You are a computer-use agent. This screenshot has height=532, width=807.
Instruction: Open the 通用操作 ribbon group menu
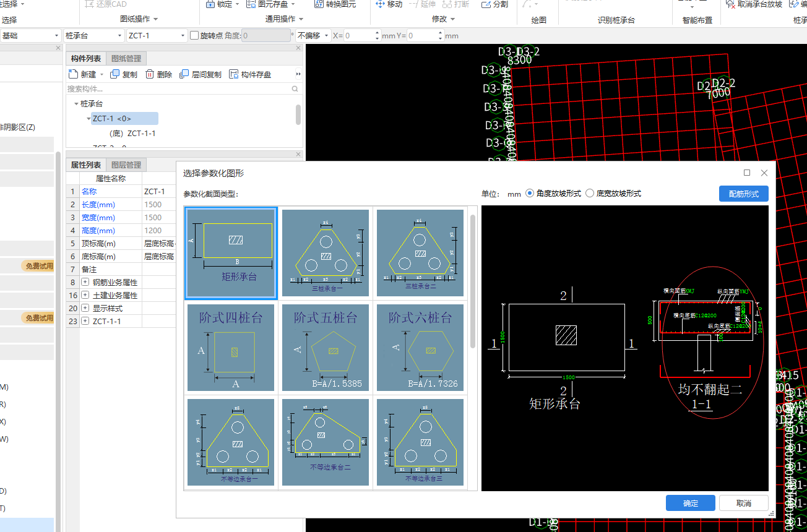285,19
